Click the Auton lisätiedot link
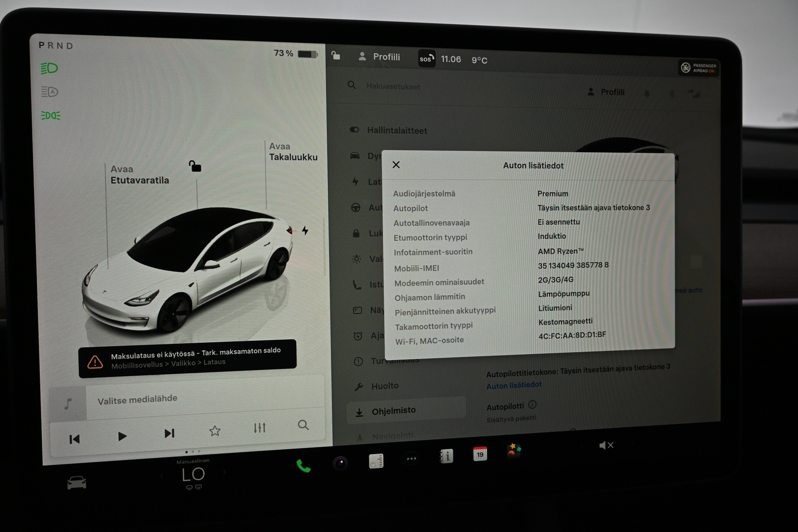The width and height of the screenshot is (798, 532). coord(514,385)
